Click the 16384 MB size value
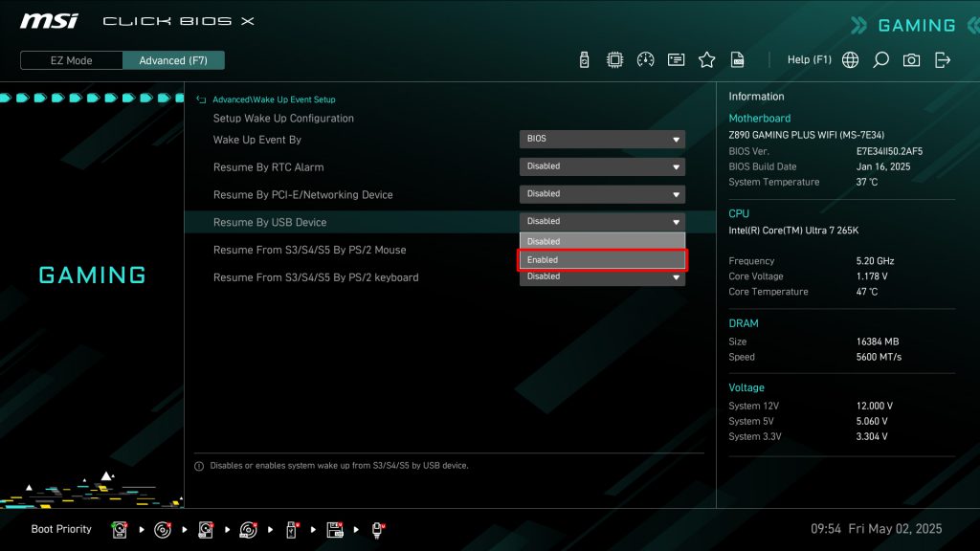980x551 pixels. [x=878, y=342]
